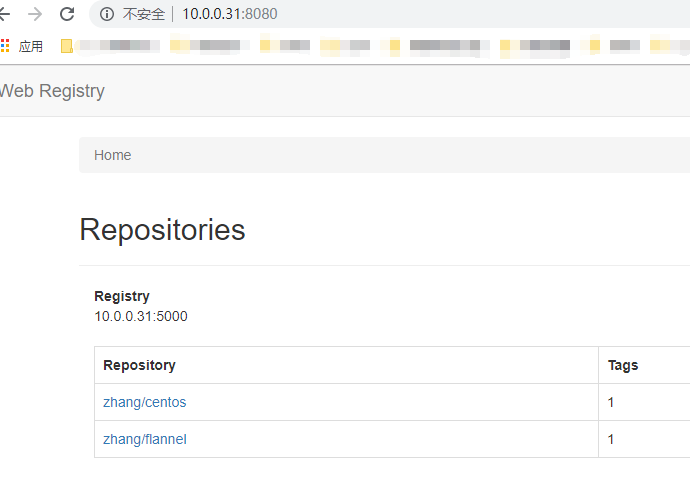
Task: Click the Repository column header
Action: (x=139, y=365)
